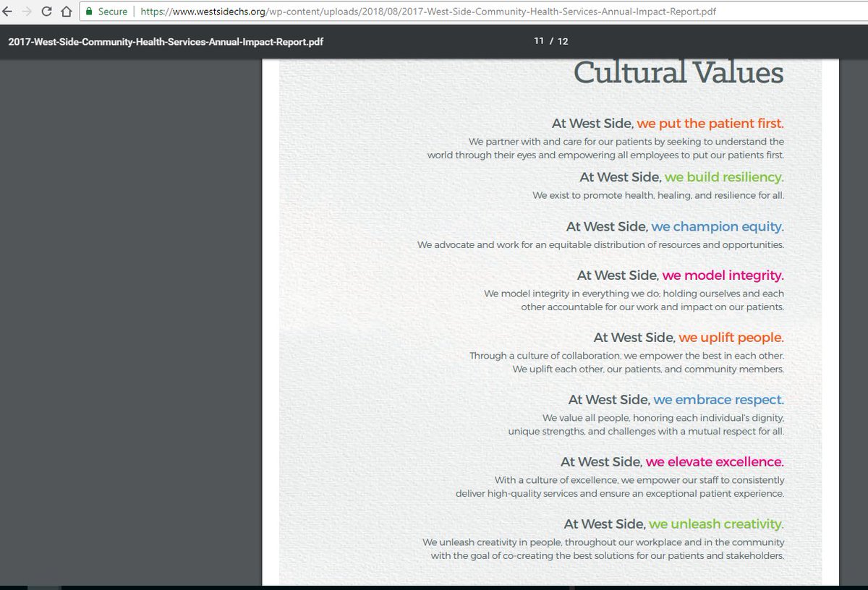Viewport: 868px width, 590px height.
Task: Click the PDF file title in viewer toolbar
Action: [x=166, y=41]
